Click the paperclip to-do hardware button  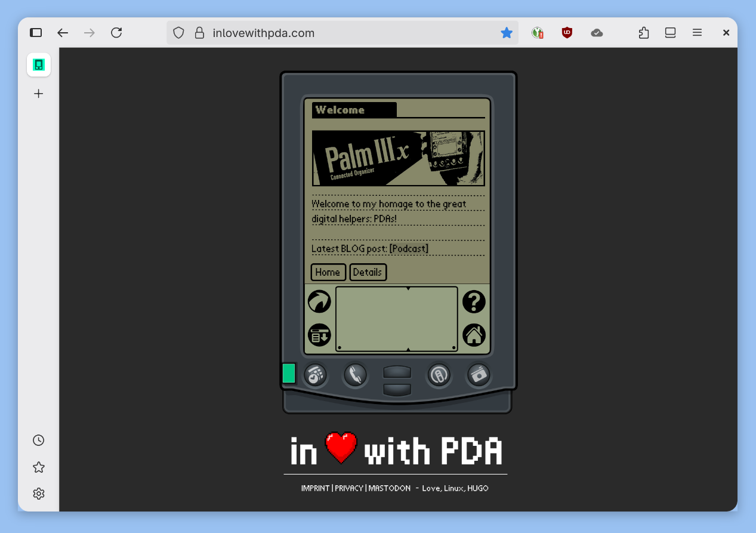coord(439,375)
